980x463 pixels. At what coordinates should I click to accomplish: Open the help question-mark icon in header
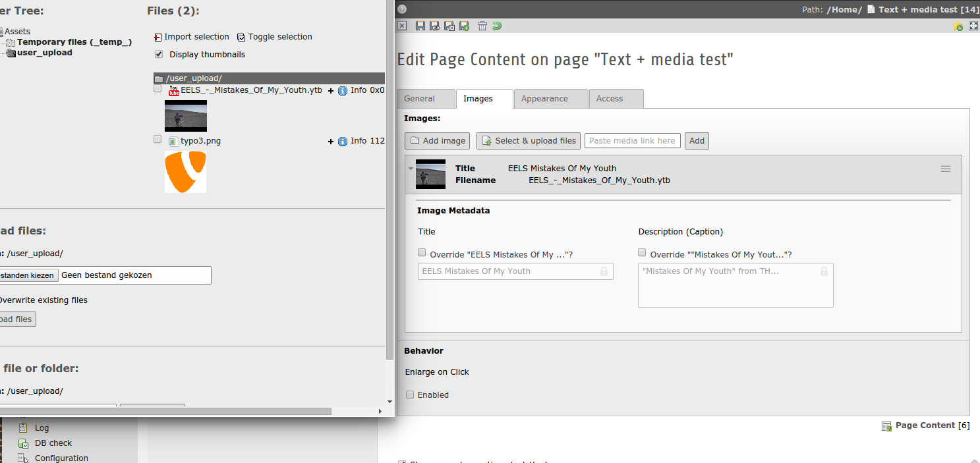[402, 9]
